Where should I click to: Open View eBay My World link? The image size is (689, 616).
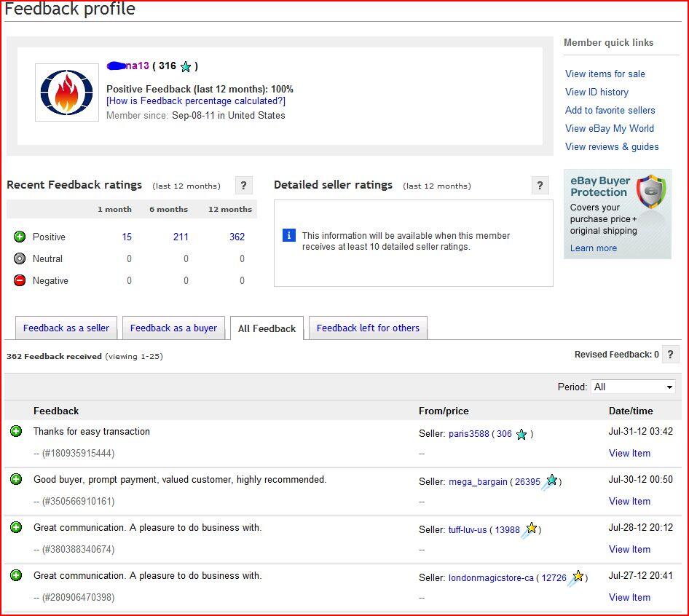610,128
